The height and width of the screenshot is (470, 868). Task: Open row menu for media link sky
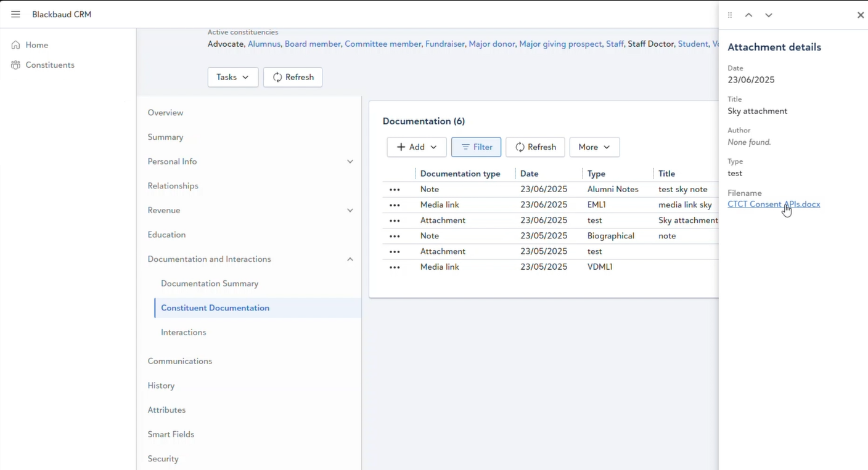coord(395,205)
